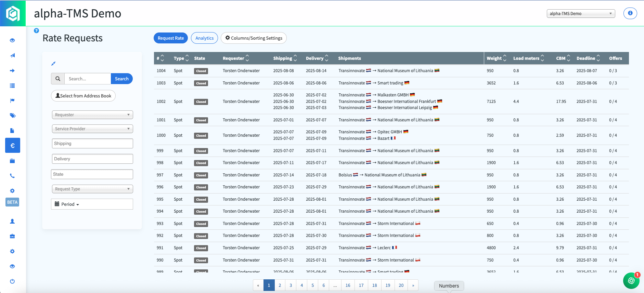Click offers '0 / 3' in row 1004
Screen dimensions: 644x293
point(613,71)
